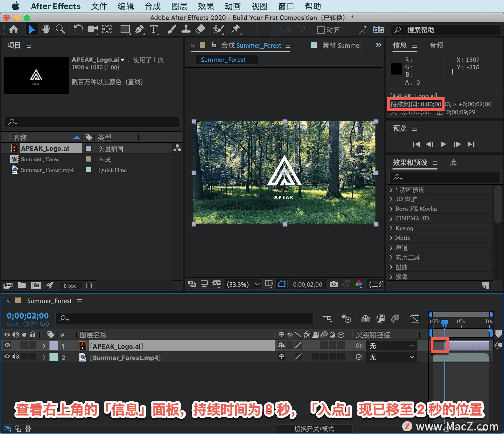
Task: Select the Selection arrow tool
Action: (32, 29)
